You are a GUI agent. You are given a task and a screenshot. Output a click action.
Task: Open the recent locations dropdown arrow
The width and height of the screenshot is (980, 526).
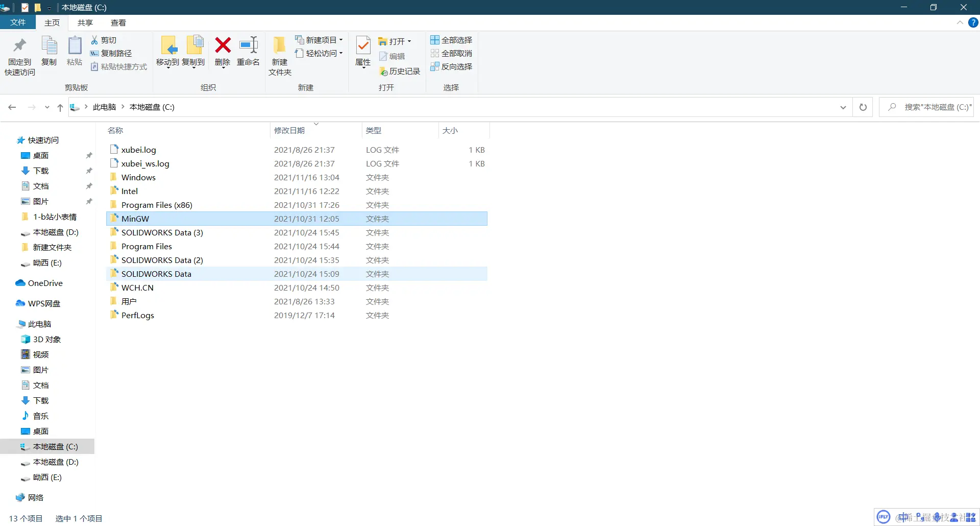click(47, 107)
